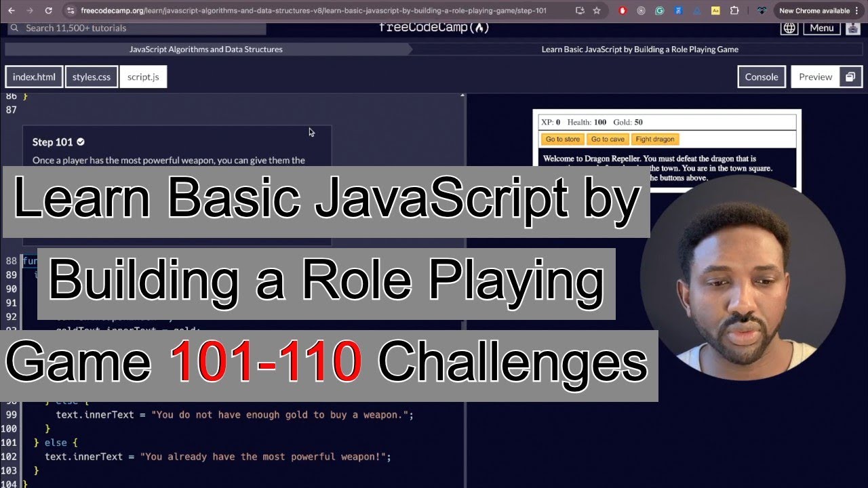868x488 pixels.
Task: Click New Chrome available update button
Action: tap(814, 11)
